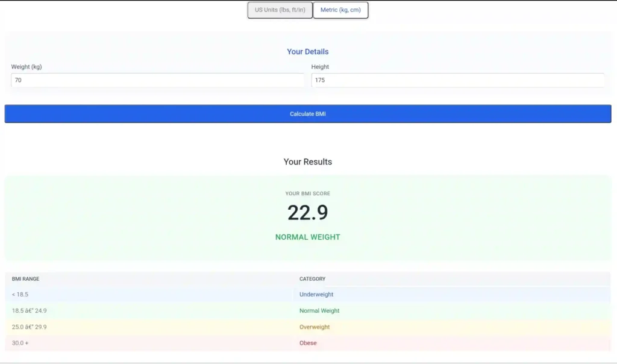Click the 18.5 – 24.9 range cell
617x364 pixels.
coord(30,310)
